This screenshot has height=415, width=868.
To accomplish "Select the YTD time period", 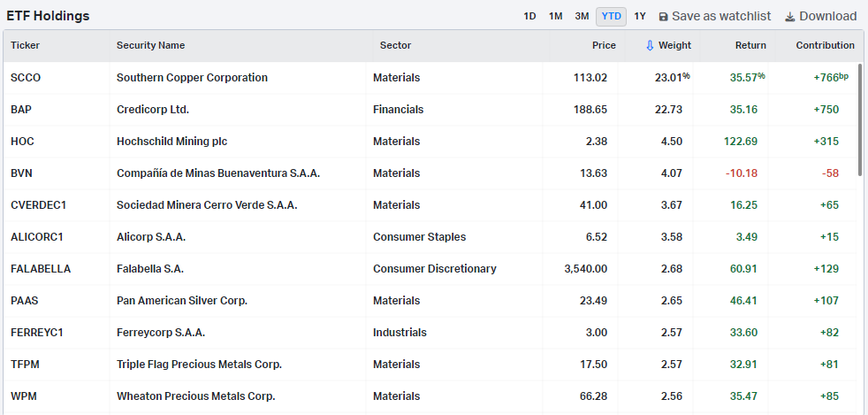I will [611, 16].
